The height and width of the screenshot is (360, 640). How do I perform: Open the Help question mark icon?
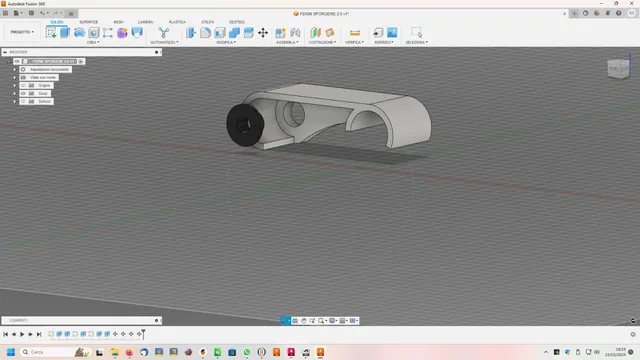coord(619,13)
